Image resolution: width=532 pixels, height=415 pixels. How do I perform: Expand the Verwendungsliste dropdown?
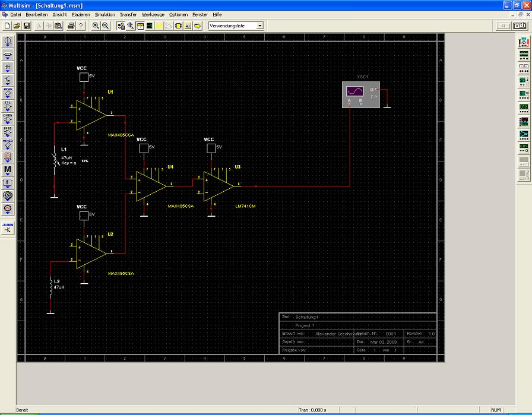(259, 26)
